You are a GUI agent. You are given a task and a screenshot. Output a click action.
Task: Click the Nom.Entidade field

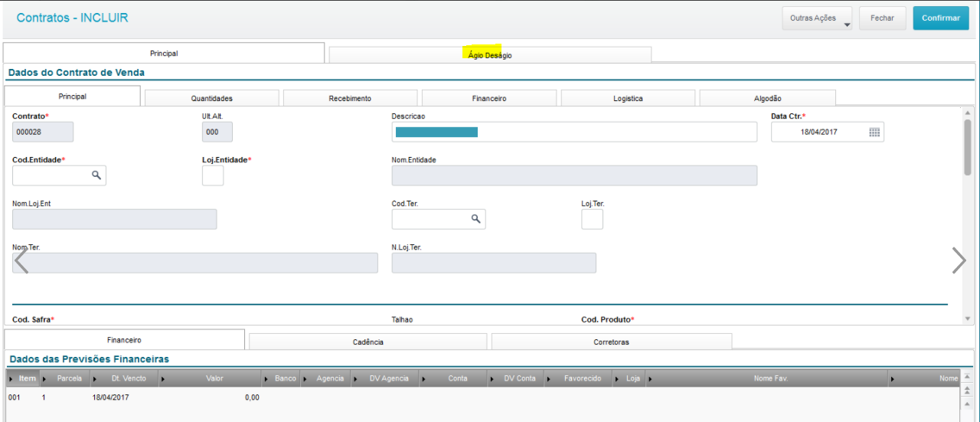[x=574, y=175]
